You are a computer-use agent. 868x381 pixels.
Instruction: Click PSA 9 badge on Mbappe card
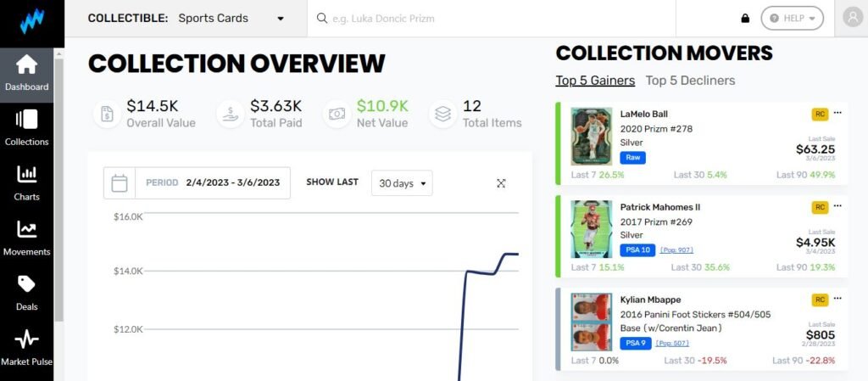tap(636, 343)
